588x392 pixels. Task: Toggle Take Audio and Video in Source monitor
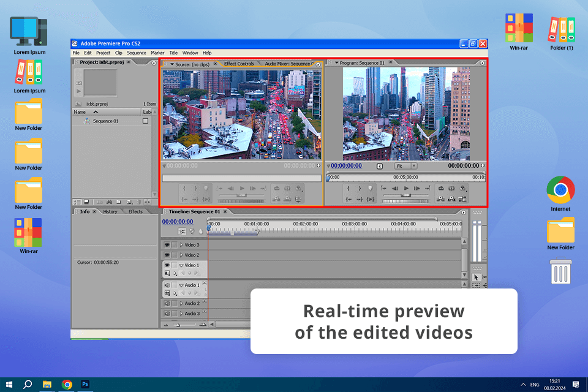point(298,199)
